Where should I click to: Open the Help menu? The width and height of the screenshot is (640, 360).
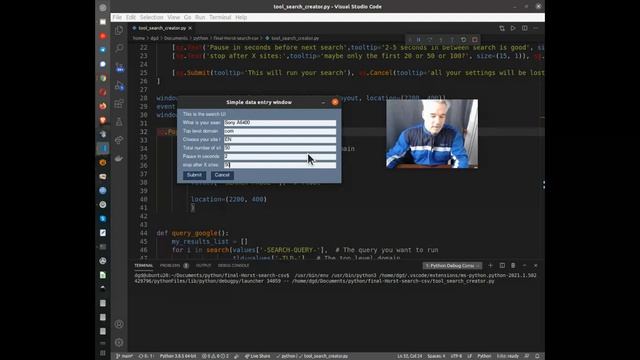pos(241,17)
